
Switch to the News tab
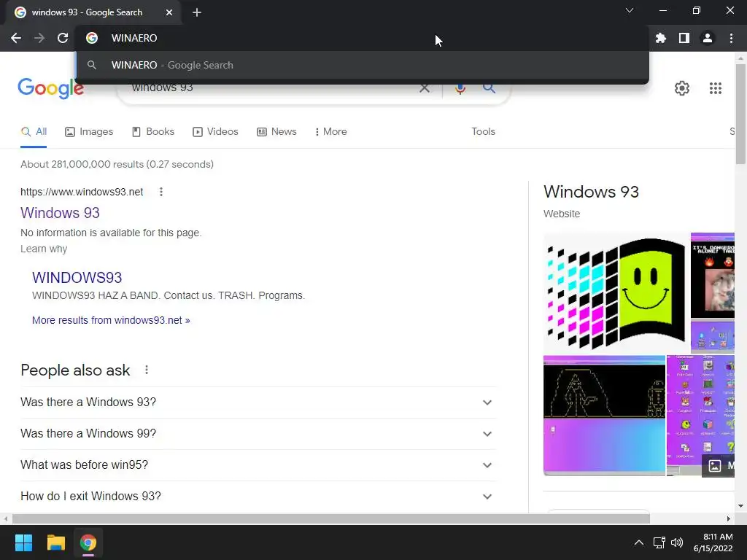click(276, 132)
